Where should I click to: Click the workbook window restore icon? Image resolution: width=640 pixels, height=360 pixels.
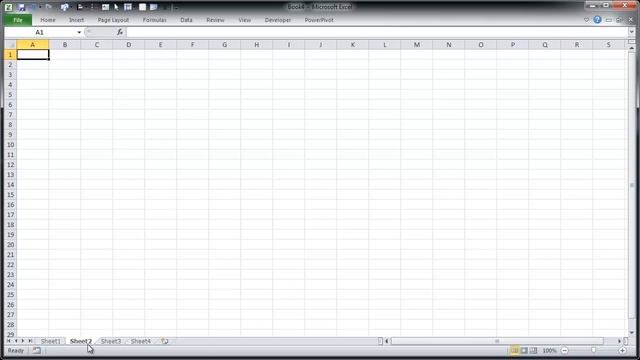(x=619, y=20)
